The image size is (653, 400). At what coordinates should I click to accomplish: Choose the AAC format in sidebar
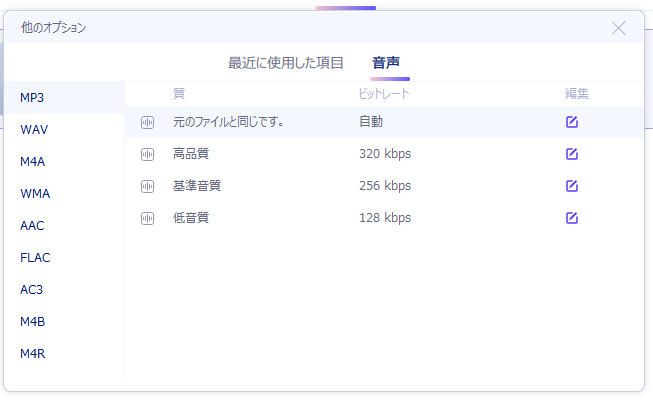pyautogui.click(x=65, y=226)
